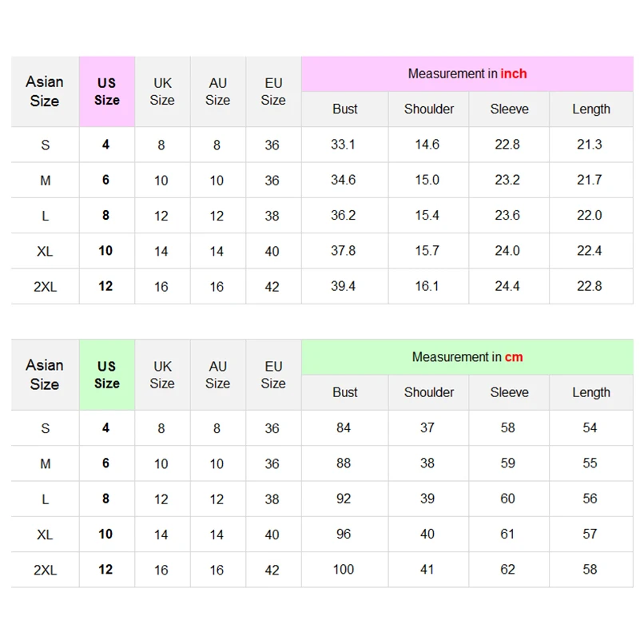This screenshot has width=644, height=644.
Task: Click Asian Size header in the inch table
Action: point(45,91)
